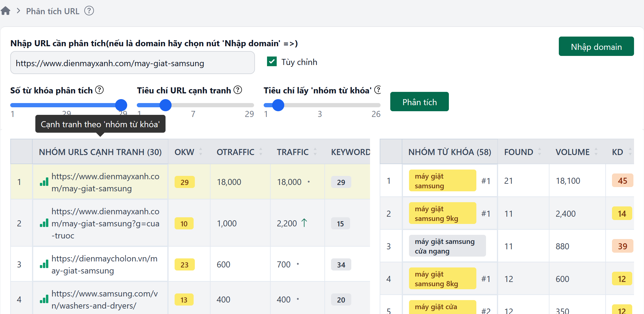Click bar chart icon for samsung.com washers row

(44, 299)
